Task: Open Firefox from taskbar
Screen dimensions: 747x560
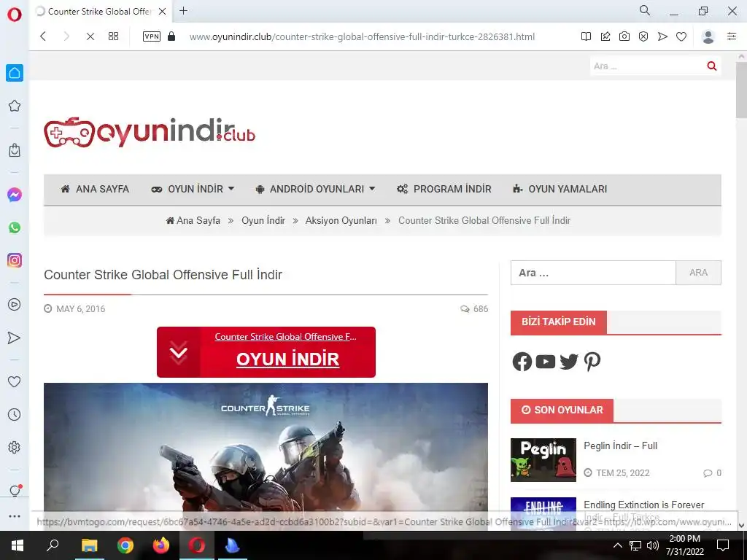Action: tap(161, 545)
